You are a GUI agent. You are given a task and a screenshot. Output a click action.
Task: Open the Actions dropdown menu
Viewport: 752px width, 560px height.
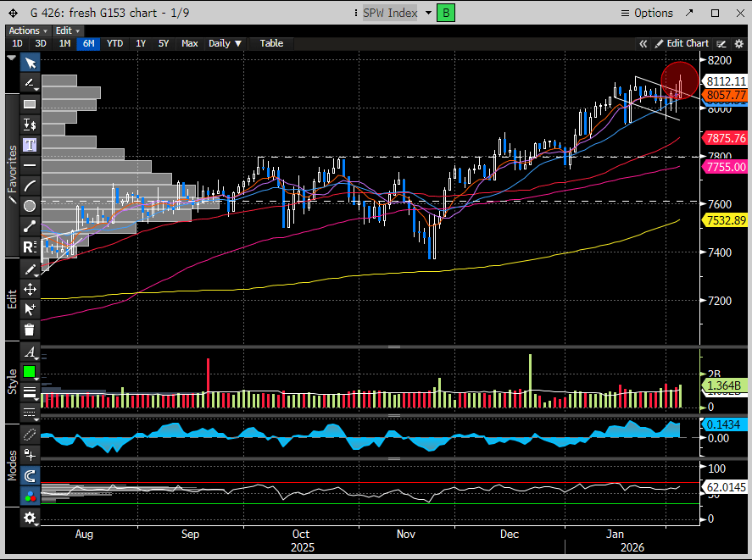pos(28,30)
